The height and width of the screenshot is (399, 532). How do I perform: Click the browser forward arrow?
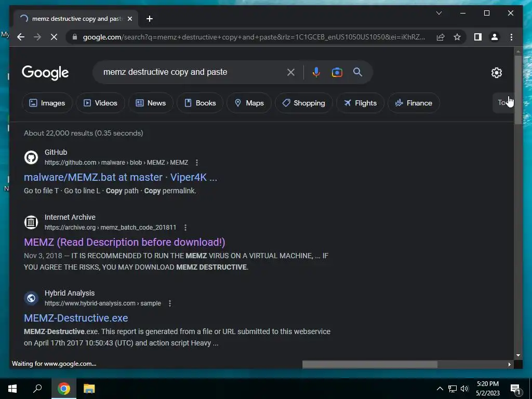37,37
